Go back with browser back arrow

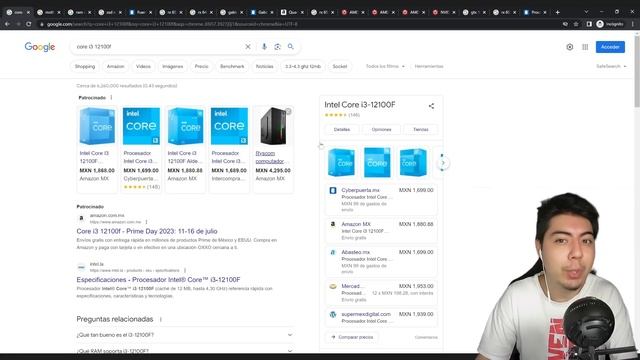[7, 24]
